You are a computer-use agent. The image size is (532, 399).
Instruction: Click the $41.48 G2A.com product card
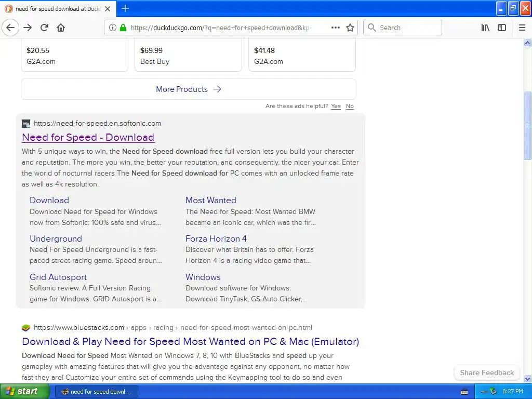(x=302, y=55)
